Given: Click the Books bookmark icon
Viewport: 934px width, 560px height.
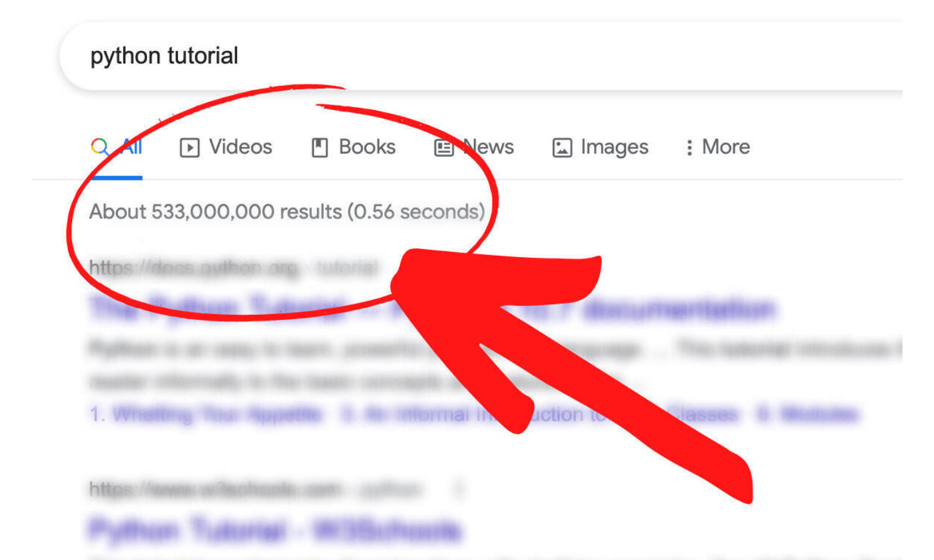Looking at the screenshot, I should click(319, 147).
